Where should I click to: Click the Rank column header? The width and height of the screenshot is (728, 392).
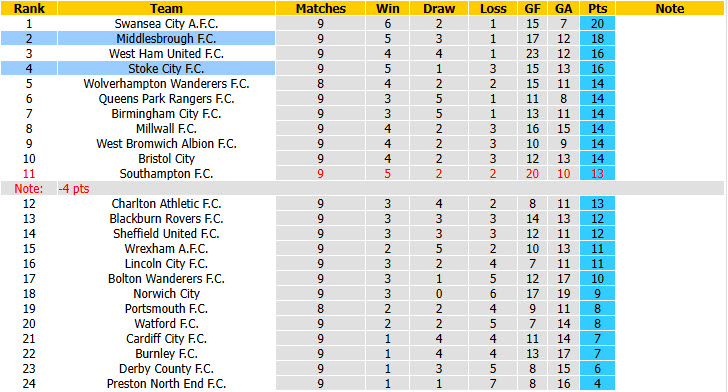pyautogui.click(x=29, y=8)
